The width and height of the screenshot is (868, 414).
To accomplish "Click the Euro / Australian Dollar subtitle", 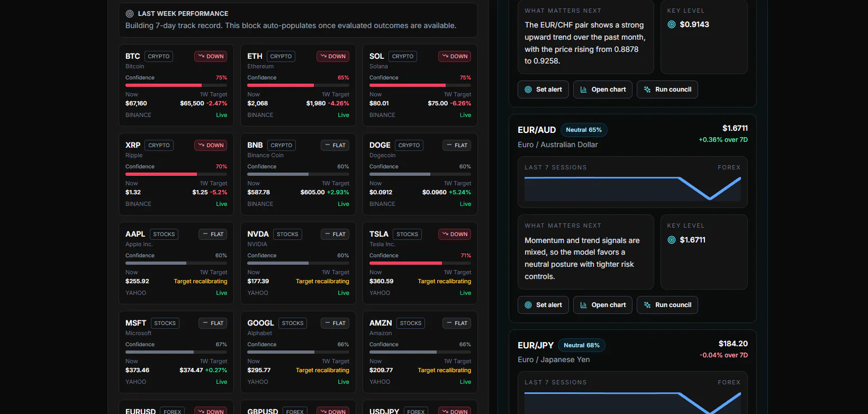I will [558, 145].
